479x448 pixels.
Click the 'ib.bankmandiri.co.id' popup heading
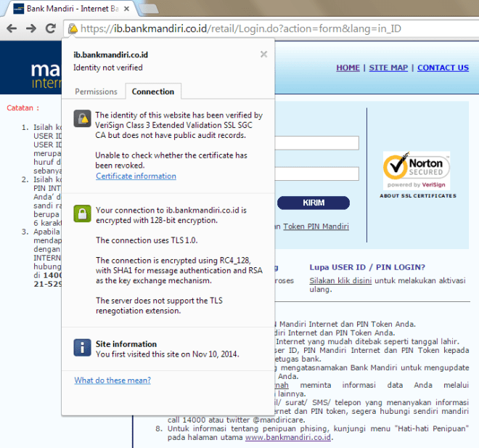click(110, 54)
